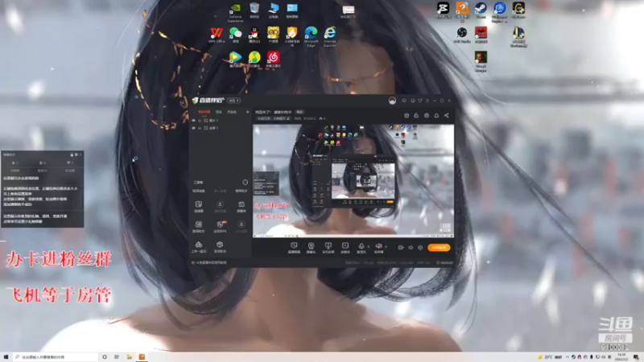Click the Windows taskbar search box
Image resolution: width=644 pixels, height=362 pixels.
pyautogui.click(x=56, y=357)
